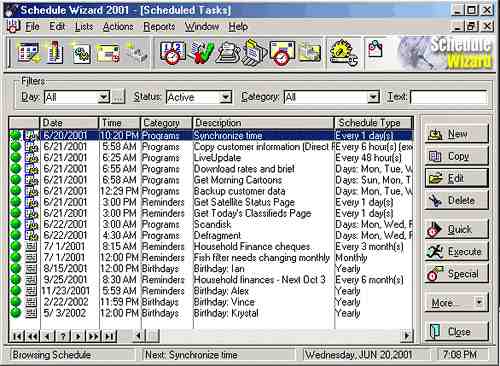Click the task type icon of the LiveUpdate row

point(32,158)
